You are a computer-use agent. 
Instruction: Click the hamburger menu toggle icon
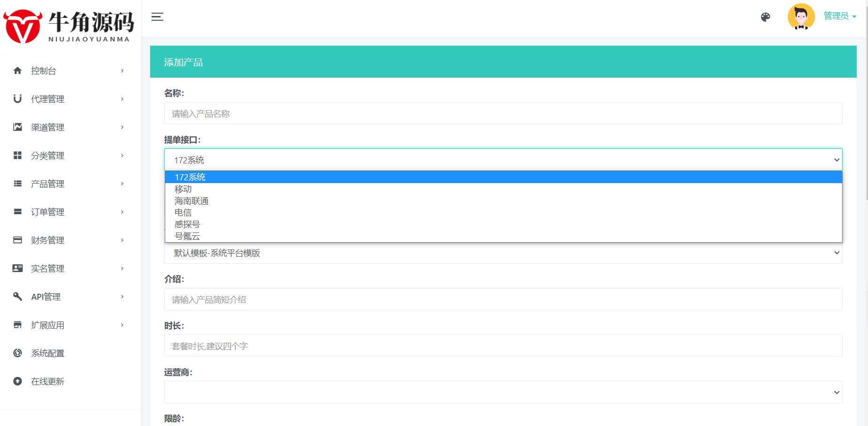point(157,17)
